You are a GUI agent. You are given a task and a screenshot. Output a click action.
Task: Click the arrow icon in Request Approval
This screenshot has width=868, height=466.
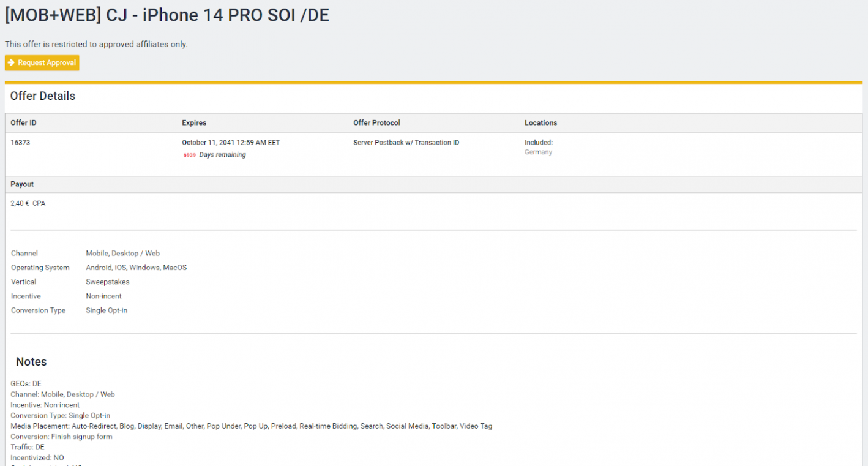11,63
